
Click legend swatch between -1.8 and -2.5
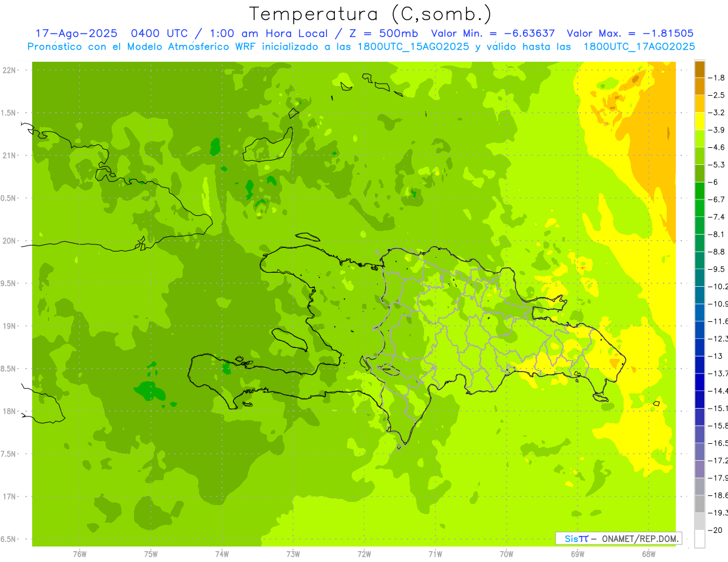(x=700, y=86)
